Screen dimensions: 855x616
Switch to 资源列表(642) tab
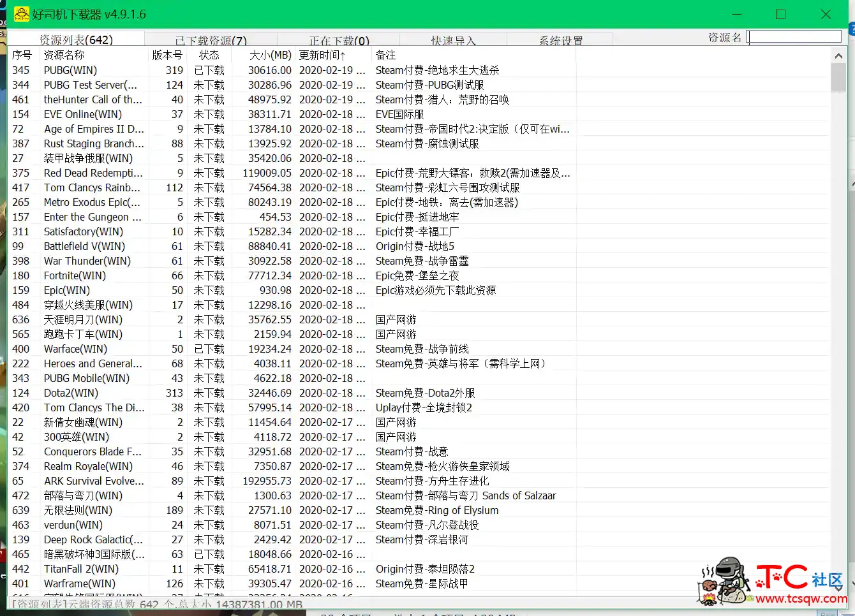point(76,39)
